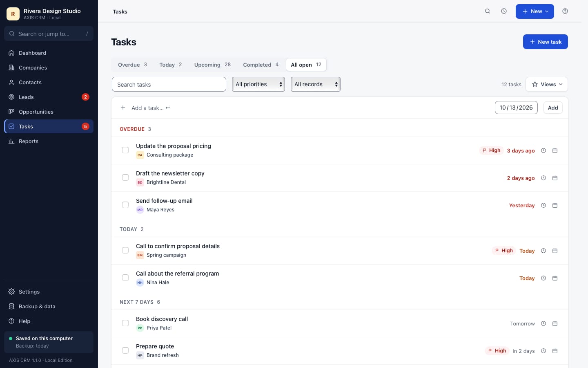
Task: Check off Send follow-up email task
Action: [x=125, y=205]
